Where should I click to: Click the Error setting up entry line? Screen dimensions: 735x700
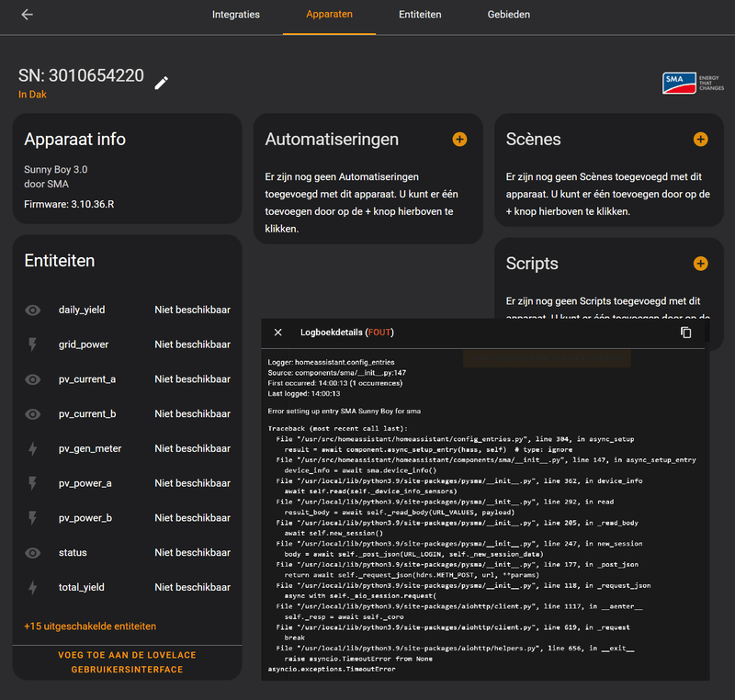344,411
